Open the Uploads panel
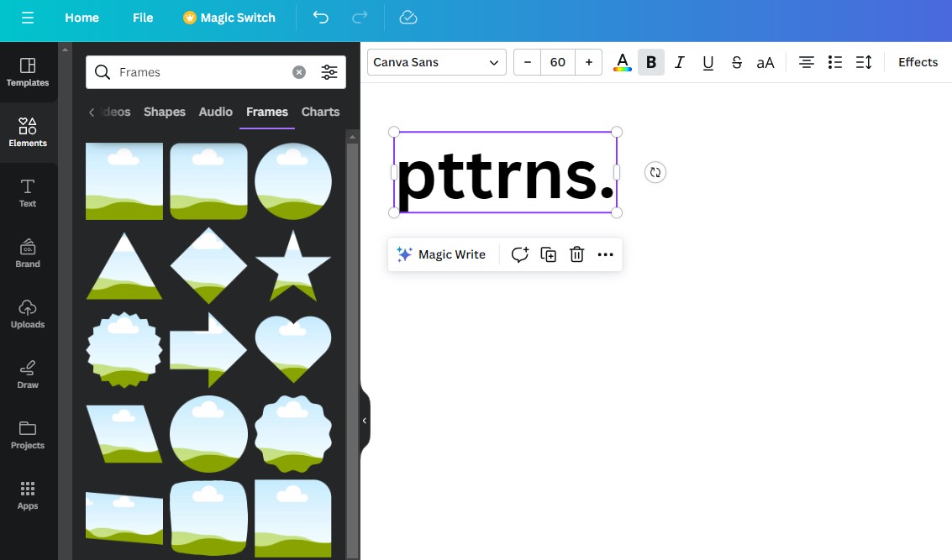Viewport: 952px width, 560px height. click(x=28, y=314)
